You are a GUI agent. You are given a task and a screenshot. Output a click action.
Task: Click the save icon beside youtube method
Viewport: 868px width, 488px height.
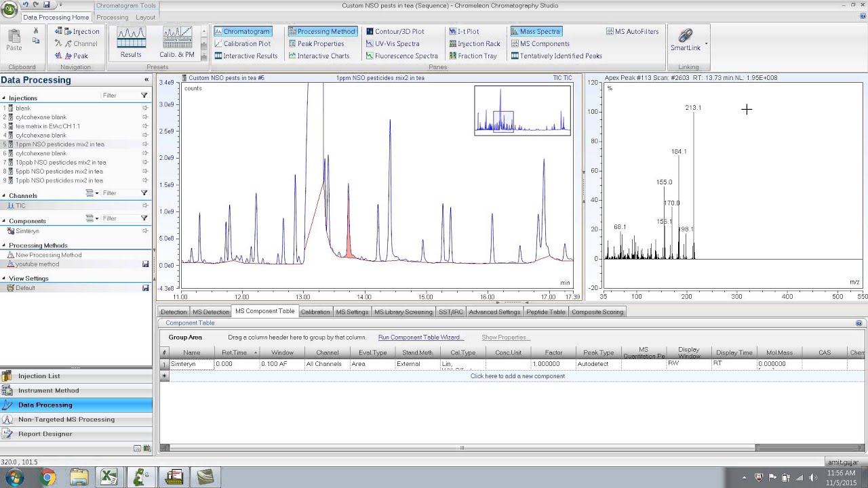point(145,264)
